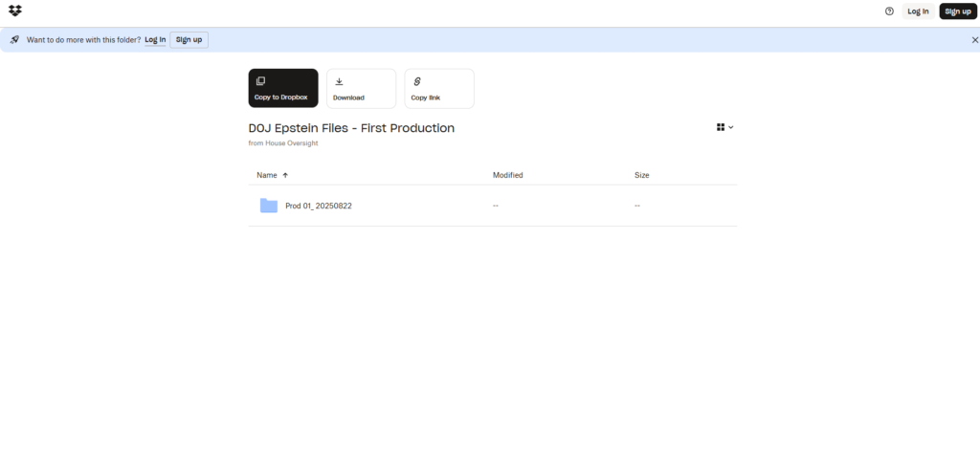The image size is (980, 457).
Task: Dismiss the blue banner with X
Action: [x=974, y=40]
